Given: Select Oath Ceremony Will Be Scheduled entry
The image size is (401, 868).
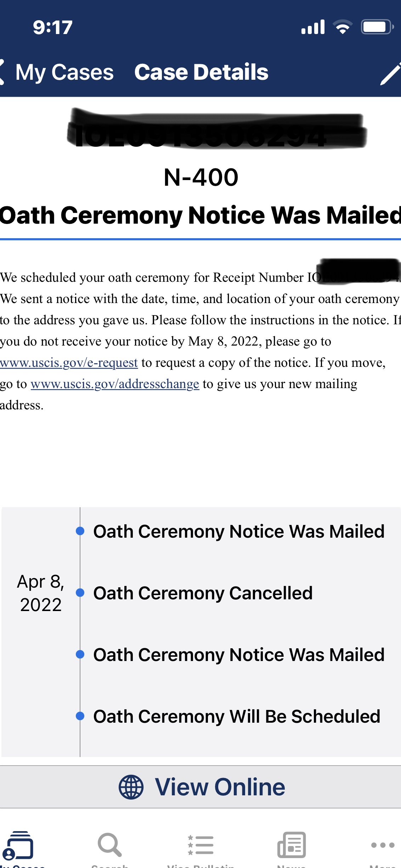Looking at the screenshot, I should pyautogui.click(x=237, y=716).
